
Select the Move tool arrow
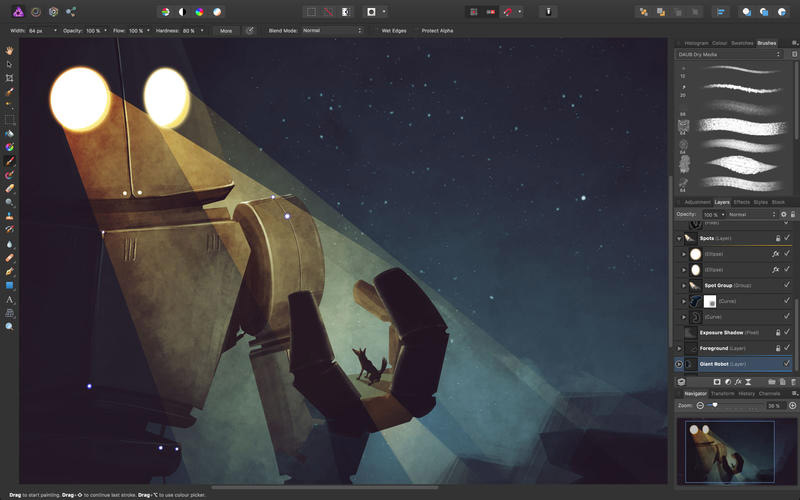pyautogui.click(x=10, y=64)
